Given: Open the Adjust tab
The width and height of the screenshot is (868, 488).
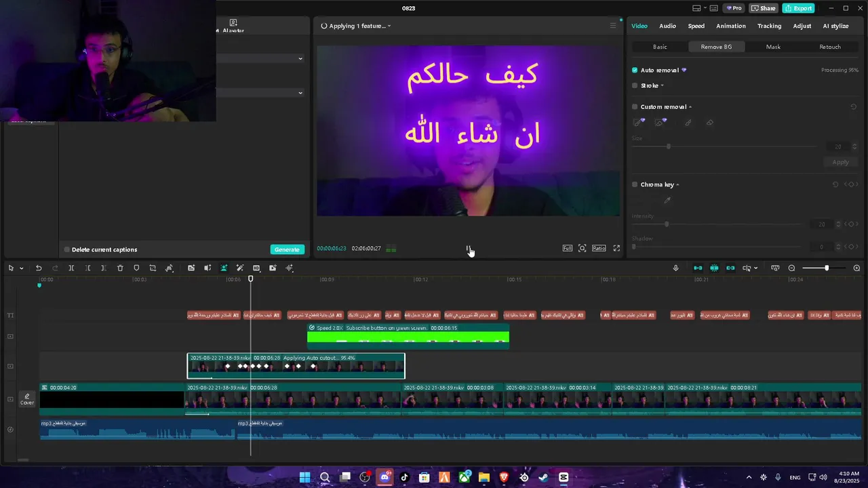Looking at the screenshot, I should coord(802,26).
